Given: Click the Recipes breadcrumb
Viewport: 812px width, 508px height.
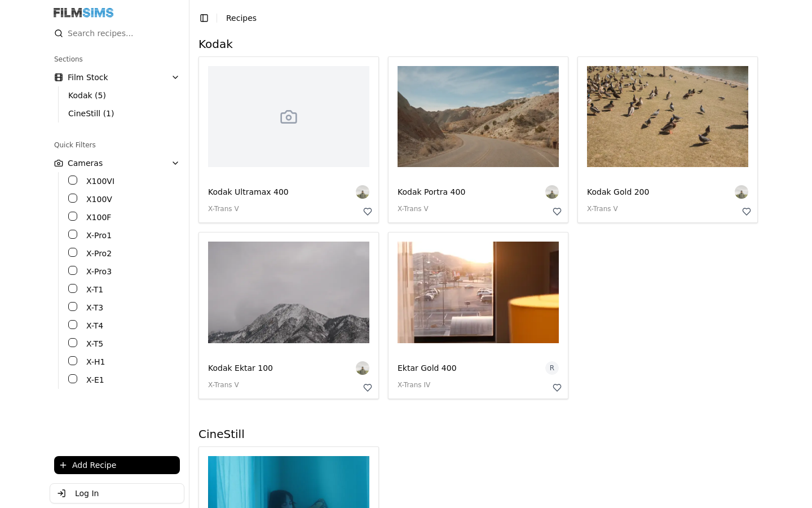Looking at the screenshot, I should pyautogui.click(x=241, y=18).
